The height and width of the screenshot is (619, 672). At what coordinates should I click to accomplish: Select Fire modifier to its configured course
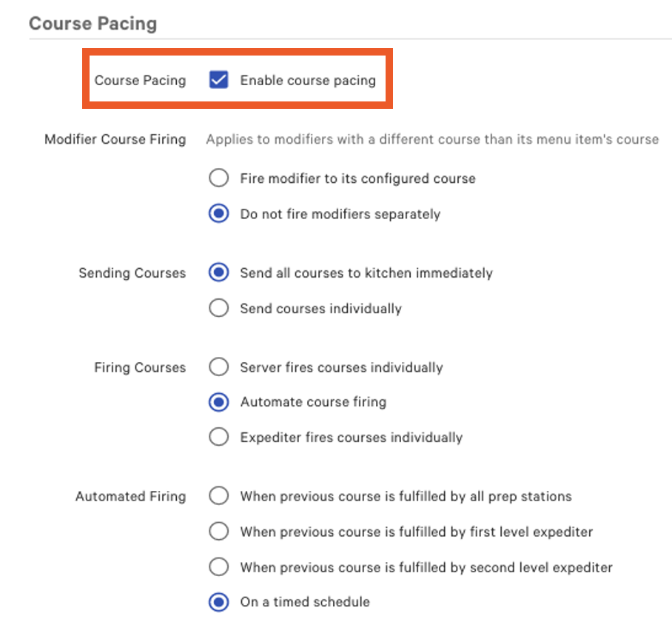click(x=219, y=178)
